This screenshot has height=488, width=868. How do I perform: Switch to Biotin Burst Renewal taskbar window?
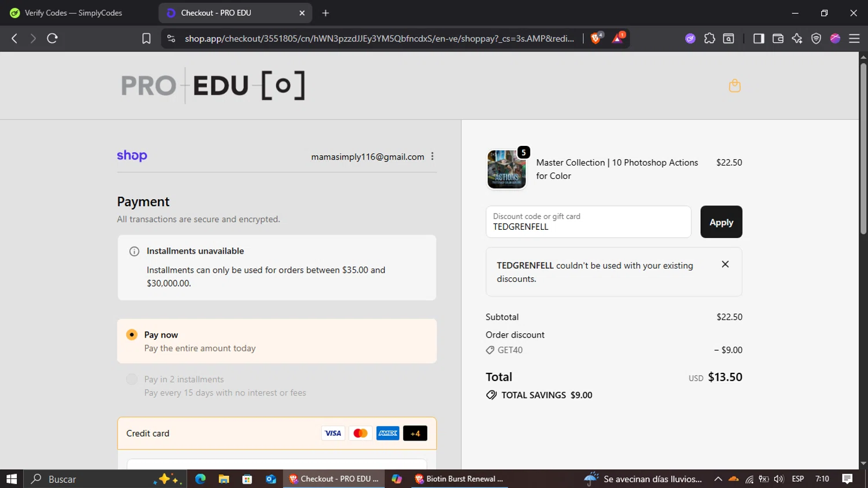[460, 479]
